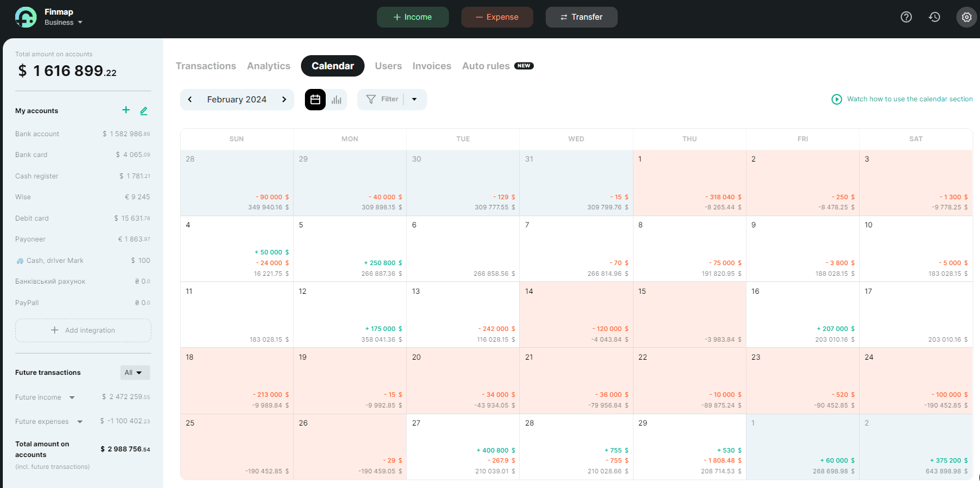Click the +60 000 $ income amount
The height and width of the screenshot is (488, 980).
point(838,460)
